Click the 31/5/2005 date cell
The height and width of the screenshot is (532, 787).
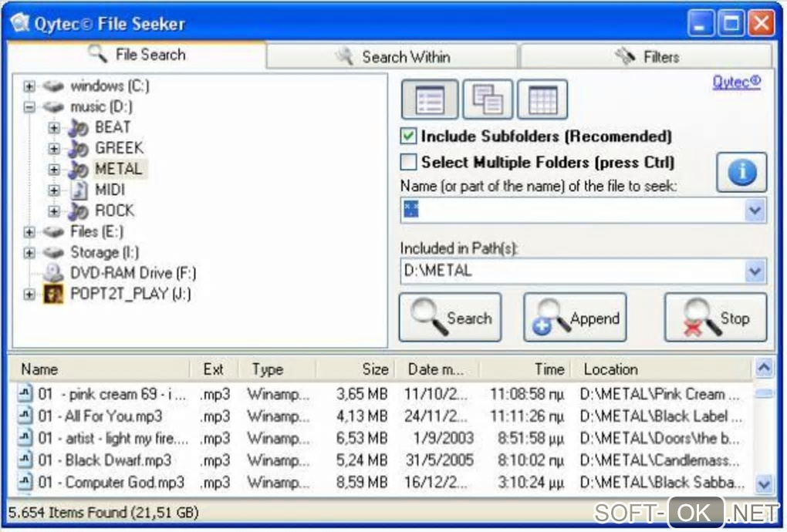coord(439,460)
